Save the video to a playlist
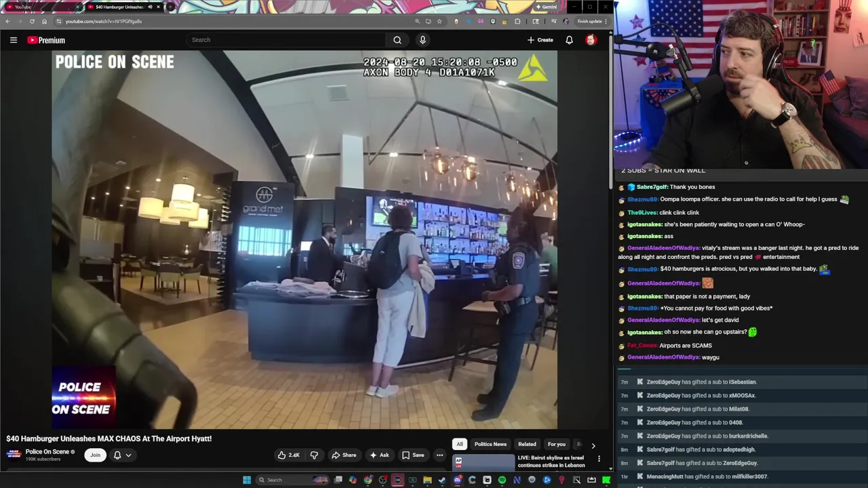The height and width of the screenshot is (488, 868). [x=413, y=455]
